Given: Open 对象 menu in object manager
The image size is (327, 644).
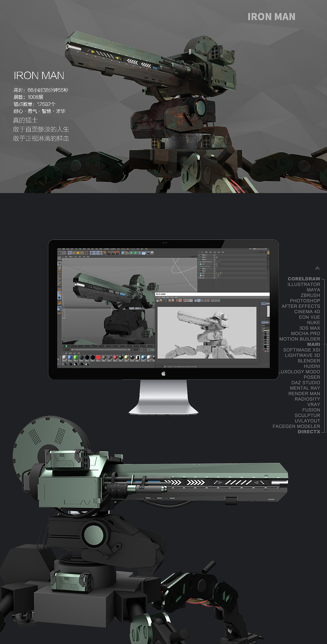Looking at the screenshot, I should 215,252.
